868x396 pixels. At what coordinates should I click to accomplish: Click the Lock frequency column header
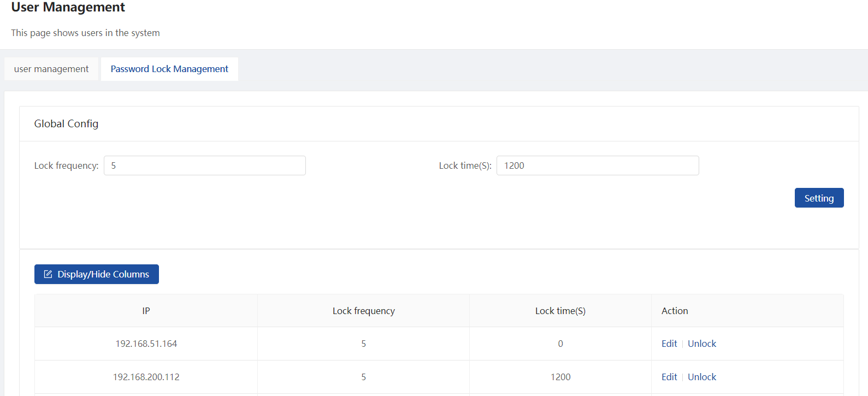(364, 311)
